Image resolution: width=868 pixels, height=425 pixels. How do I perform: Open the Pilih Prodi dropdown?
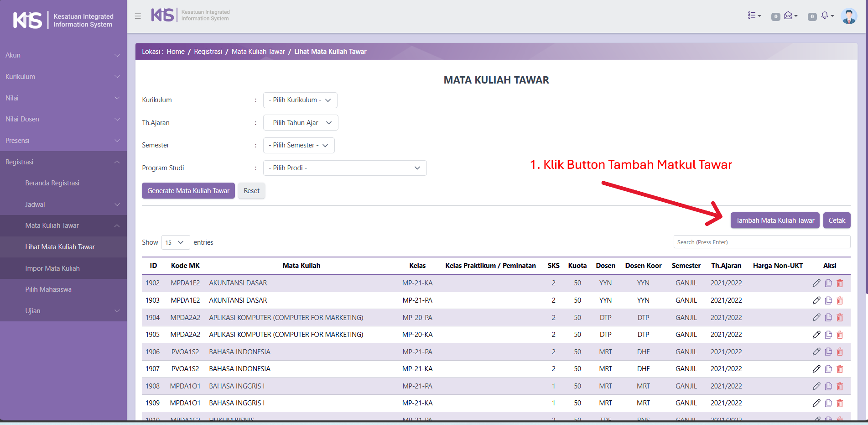(344, 168)
